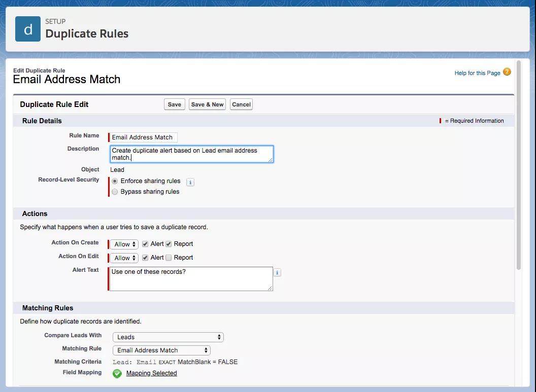This screenshot has width=536, height=392.
Task: Uncheck Report checkbox for Action On Create
Action: coord(169,244)
